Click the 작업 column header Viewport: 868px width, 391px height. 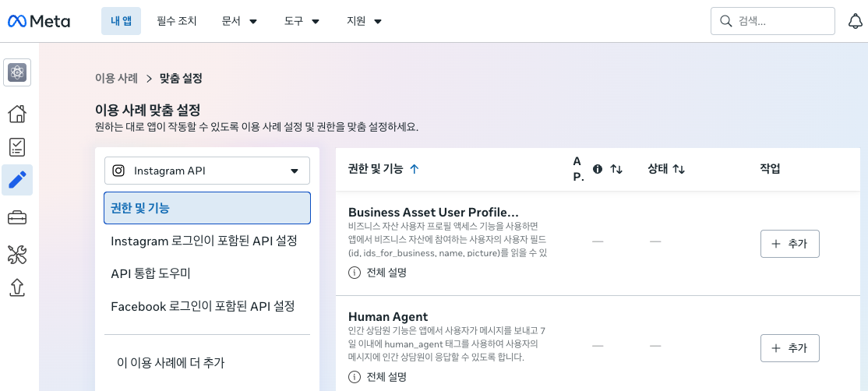[770, 169]
